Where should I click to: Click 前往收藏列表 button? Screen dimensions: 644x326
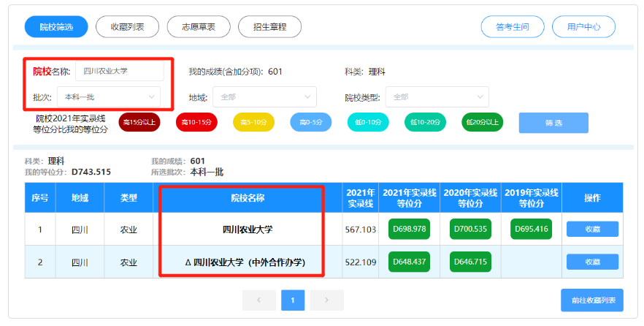point(592,300)
